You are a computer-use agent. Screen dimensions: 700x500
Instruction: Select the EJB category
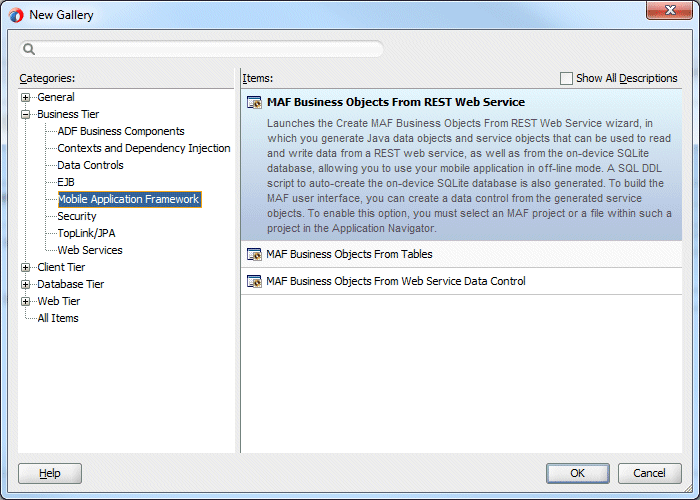coord(66,182)
